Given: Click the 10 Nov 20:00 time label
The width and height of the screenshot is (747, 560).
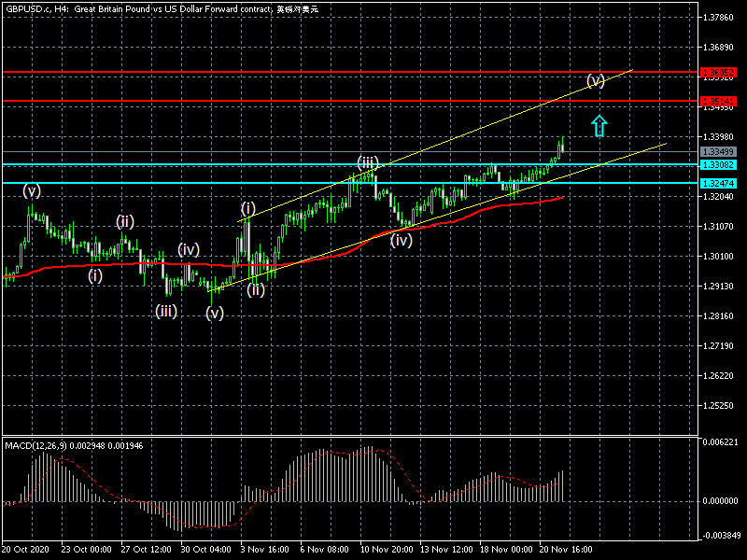Looking at the screenshot, I should tap(387, 549).
